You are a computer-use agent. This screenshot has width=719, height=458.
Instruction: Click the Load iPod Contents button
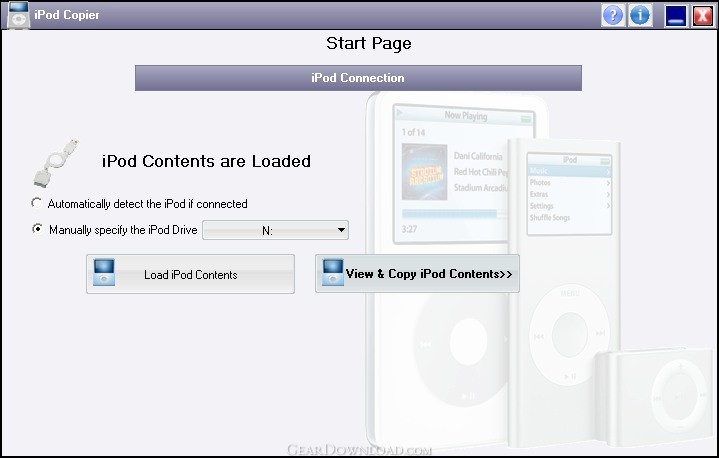(190, 274)
